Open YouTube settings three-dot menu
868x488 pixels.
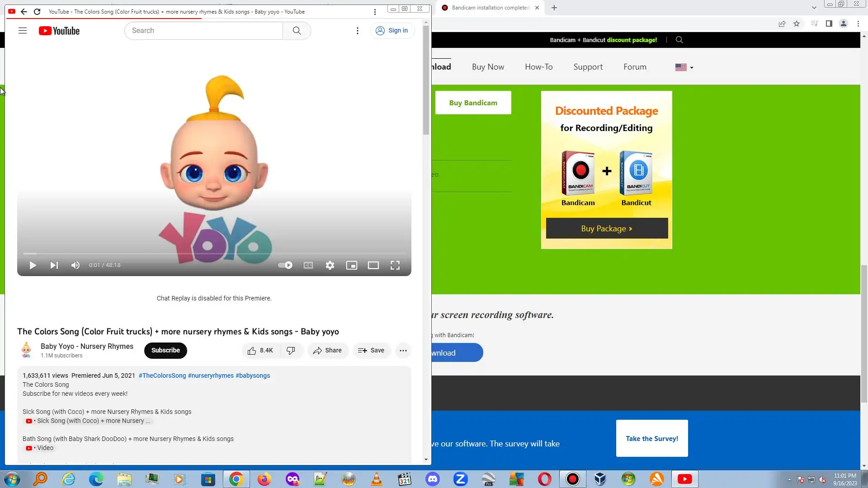pyautogui.click(x=358, y=31)
